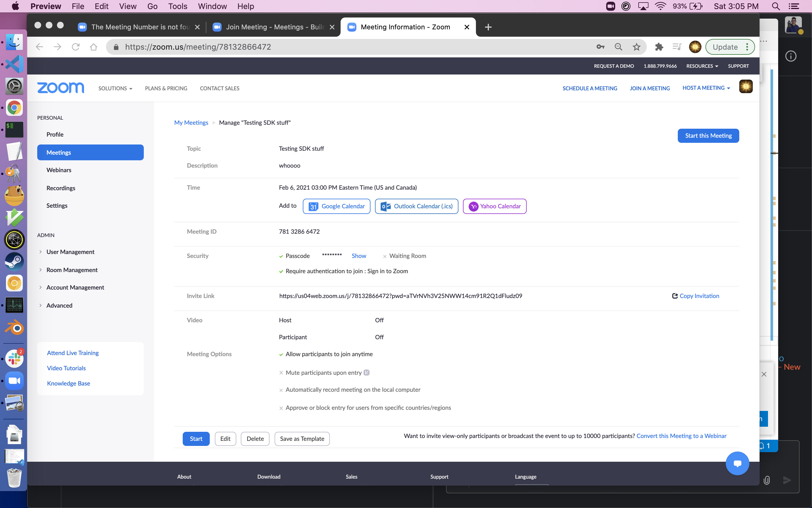Viewport: 812px width, 508px height.
Task: Show the meeting passcode
Action: pyautogui.click(x=359, y=256)
